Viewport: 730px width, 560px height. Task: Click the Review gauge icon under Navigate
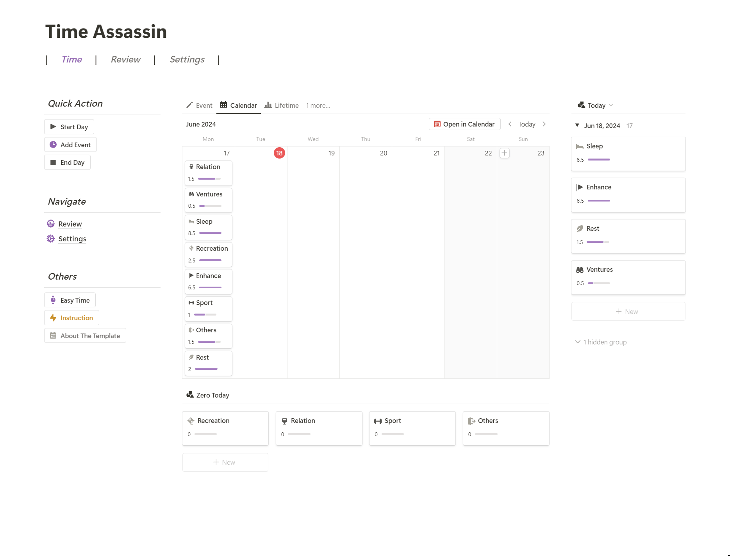[x=51, y=224]
